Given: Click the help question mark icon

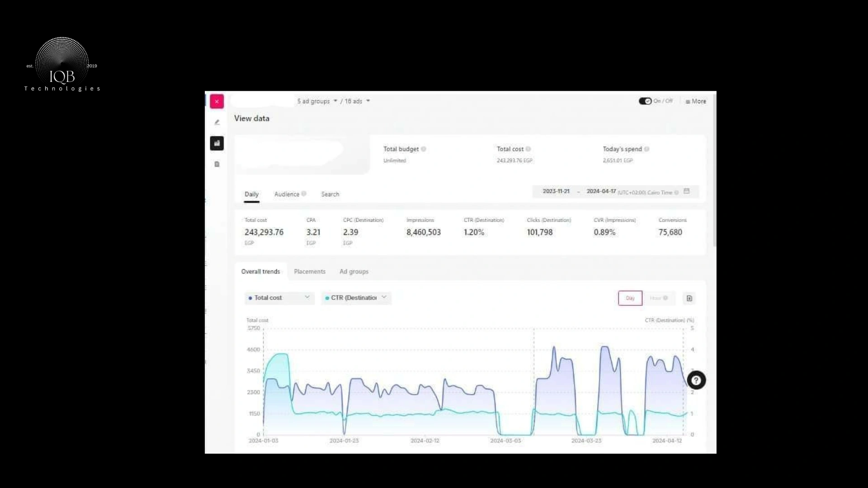Looking at the screenshot, I should (696, 380).
